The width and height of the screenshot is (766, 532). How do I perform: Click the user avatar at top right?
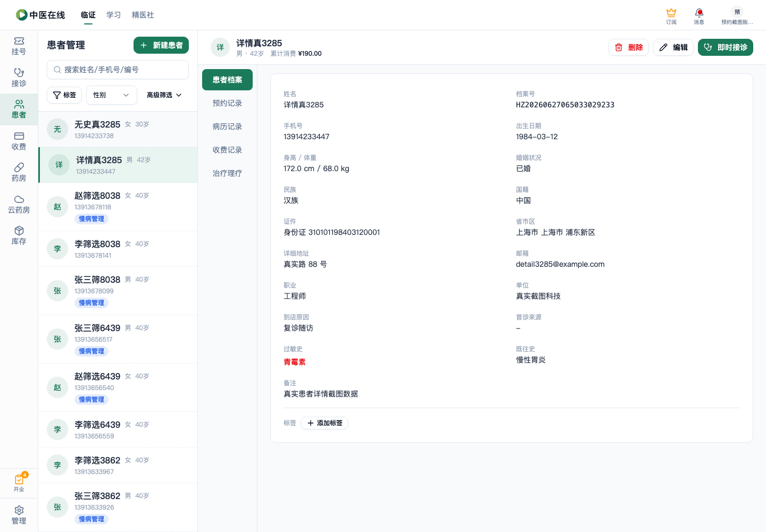pos(737,12)
